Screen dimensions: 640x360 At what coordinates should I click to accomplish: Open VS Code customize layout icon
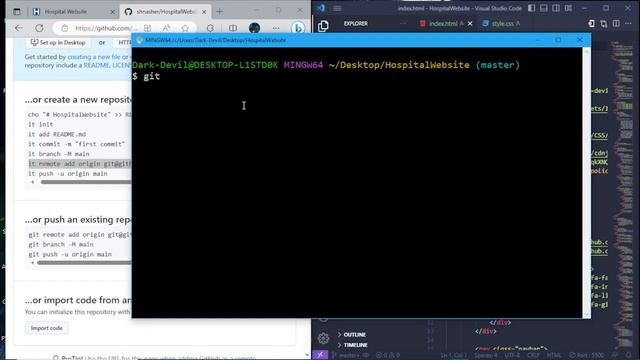[568, 8]
